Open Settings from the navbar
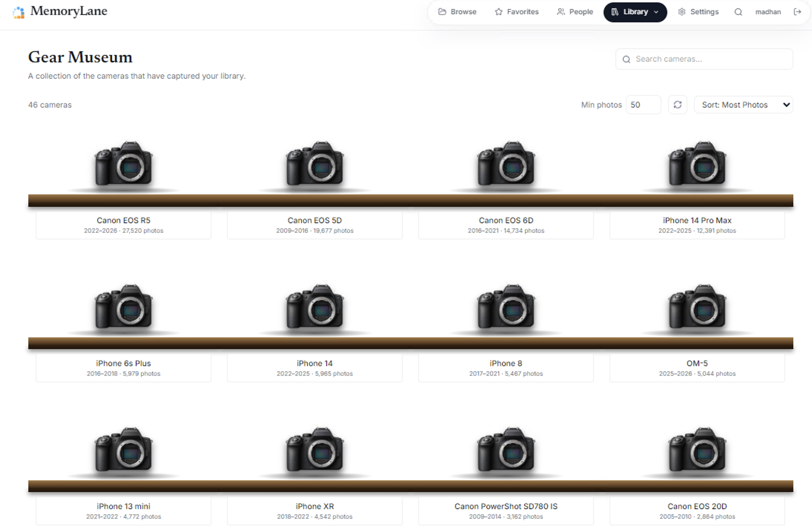 coord(698,12)
